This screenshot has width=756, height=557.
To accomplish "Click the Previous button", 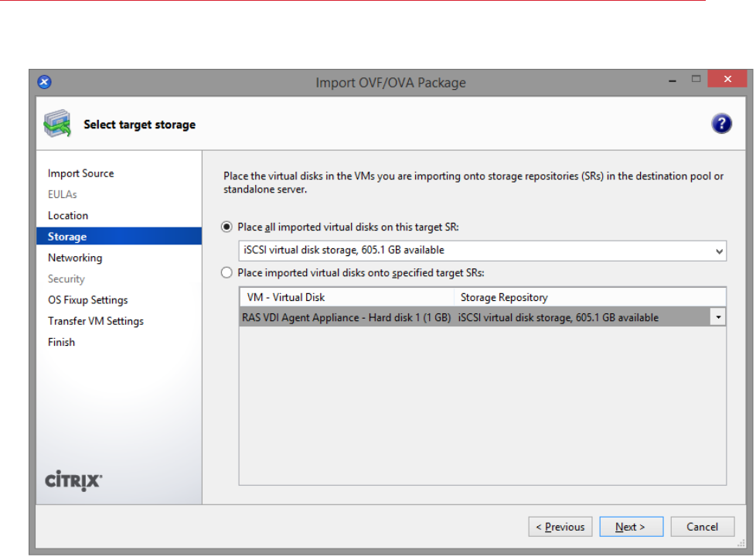I will click(560, 527).
